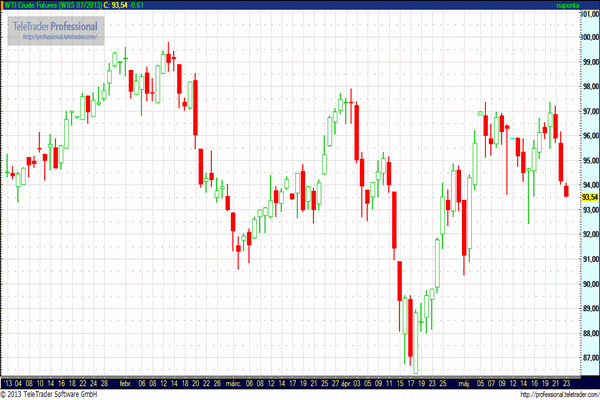Click the colored series icon beside chart title
600x400 pixels.
(4, 5)
